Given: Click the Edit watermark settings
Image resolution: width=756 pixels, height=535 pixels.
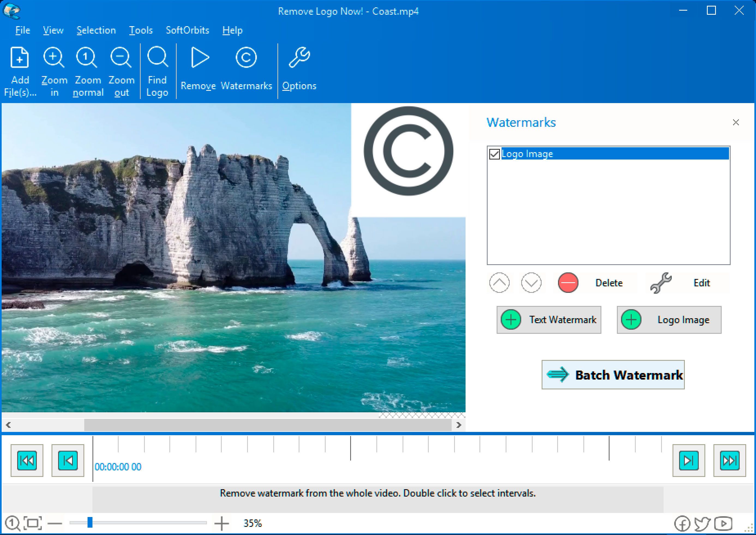Looking at the screenshot, I should tap(684, 282).
